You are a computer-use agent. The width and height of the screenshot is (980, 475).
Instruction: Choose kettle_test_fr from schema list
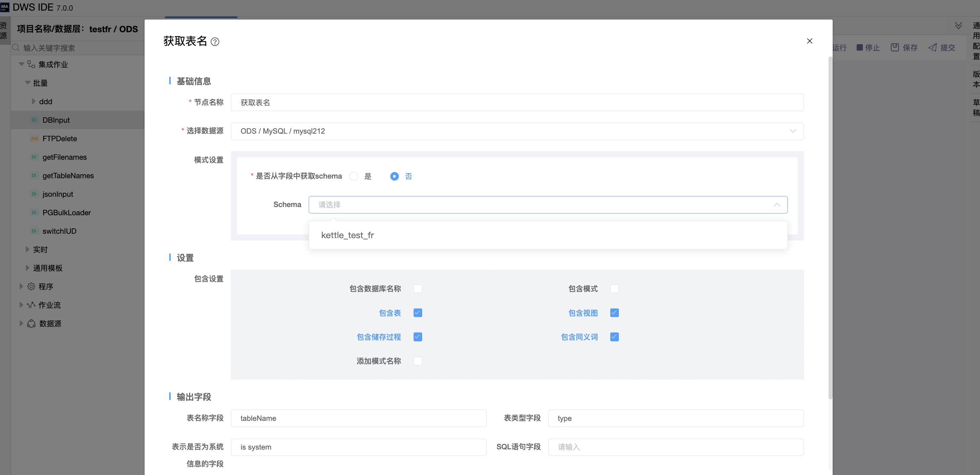click(x=348, y=235)
